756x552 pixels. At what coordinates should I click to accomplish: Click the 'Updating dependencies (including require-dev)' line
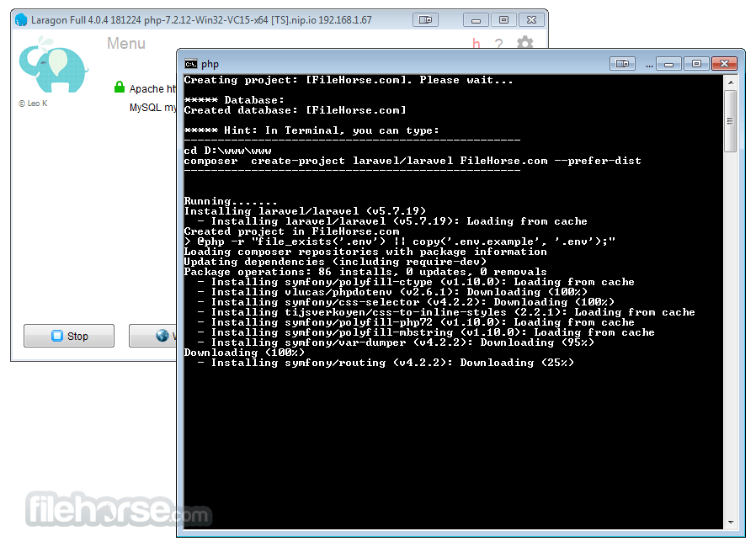[335, 262]
